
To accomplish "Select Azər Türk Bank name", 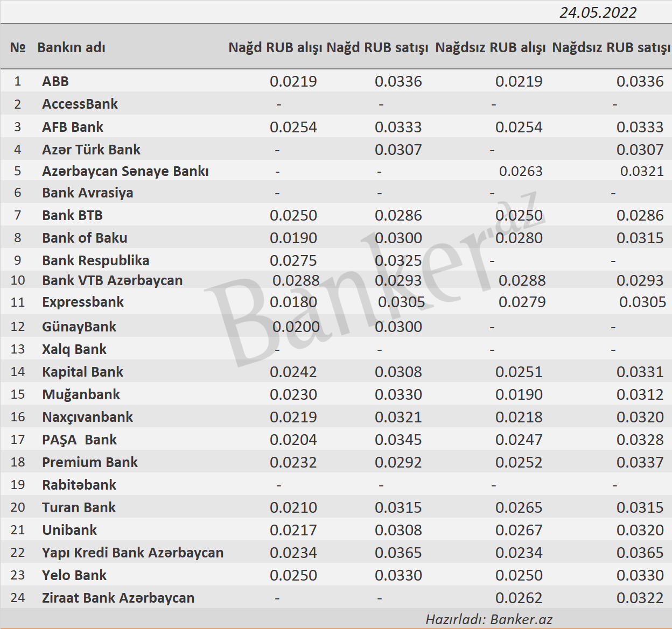I will tap(91, 150).
